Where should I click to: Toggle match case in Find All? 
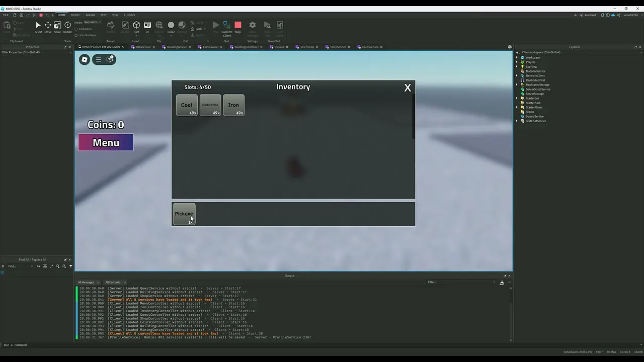click(x=38, y=266)
